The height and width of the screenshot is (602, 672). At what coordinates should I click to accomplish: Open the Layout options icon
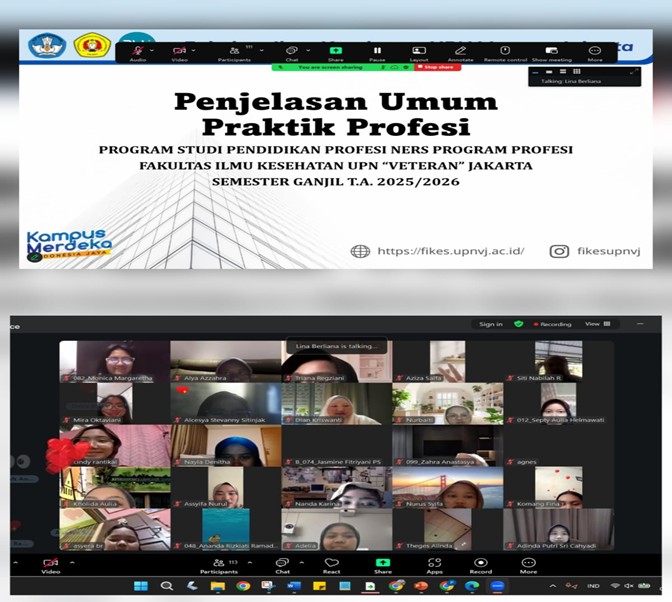[x=419, y=50]
